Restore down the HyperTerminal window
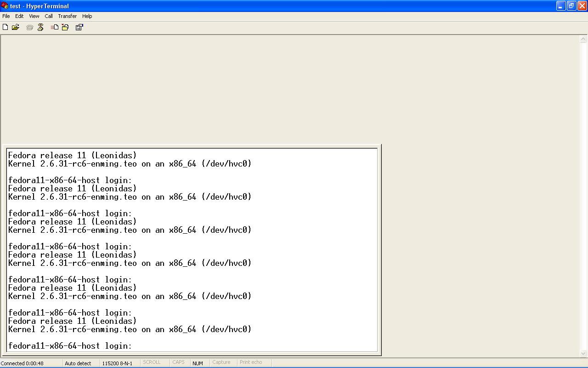Screen dimensions: 588x368 point(571,6)
